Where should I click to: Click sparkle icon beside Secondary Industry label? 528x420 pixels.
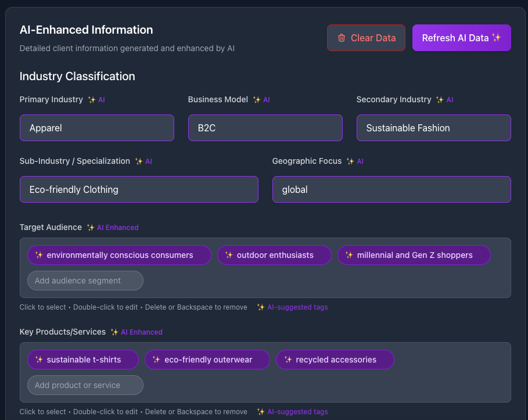click(440, 100)
